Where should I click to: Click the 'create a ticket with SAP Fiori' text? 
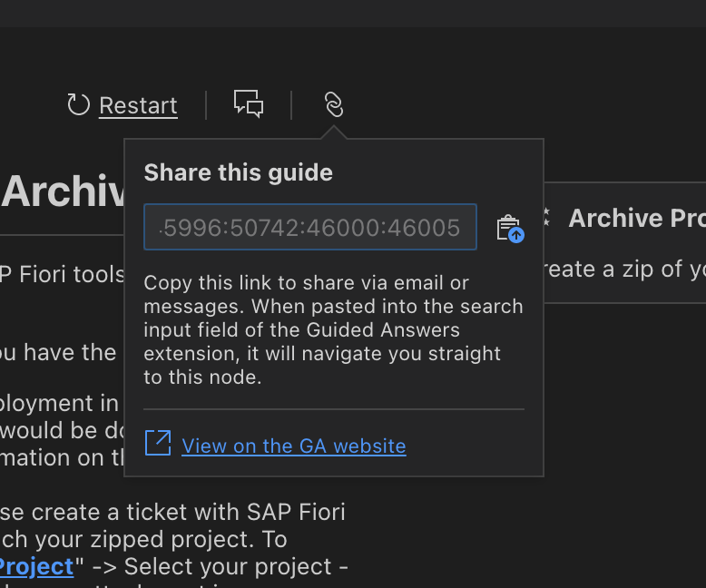point(188,513)
